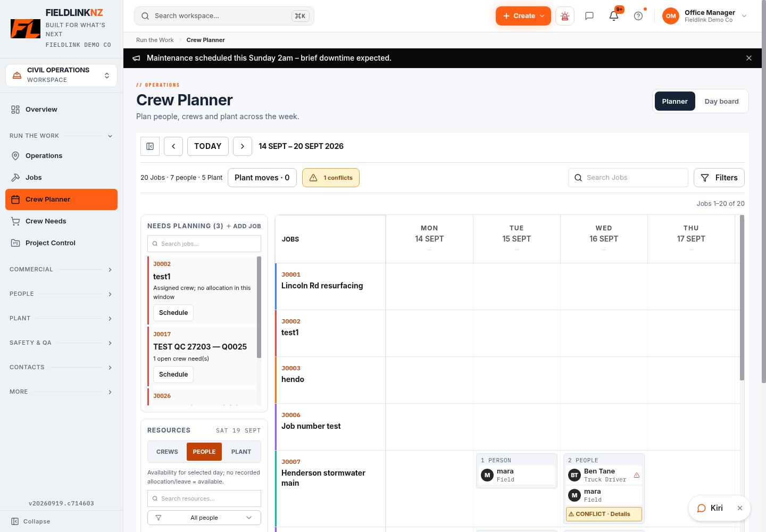Image resolution: width=766 pixels, height=532 pixels.
Task: Click the Today button
Action: coord(208,146)
